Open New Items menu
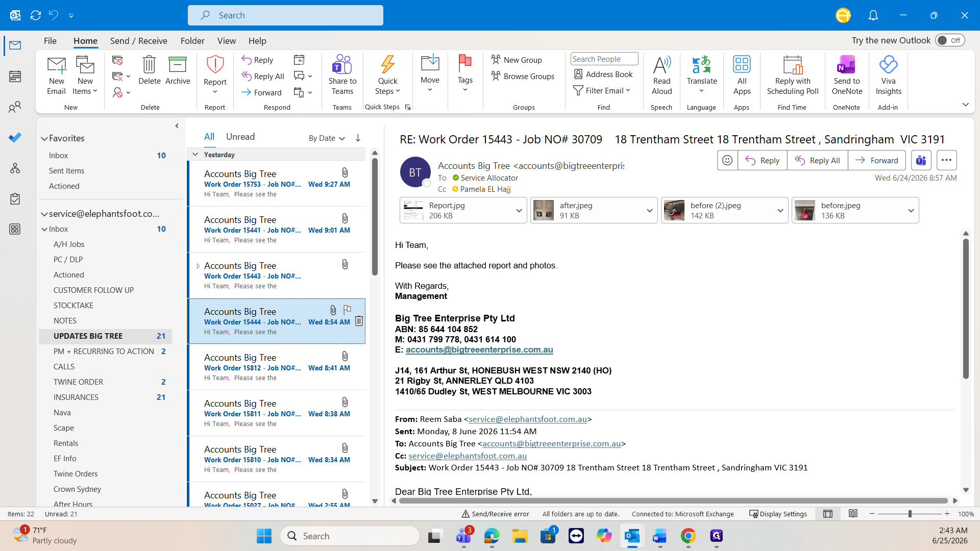The width and height of the screenshot is (980, 551). pos(85,76)
